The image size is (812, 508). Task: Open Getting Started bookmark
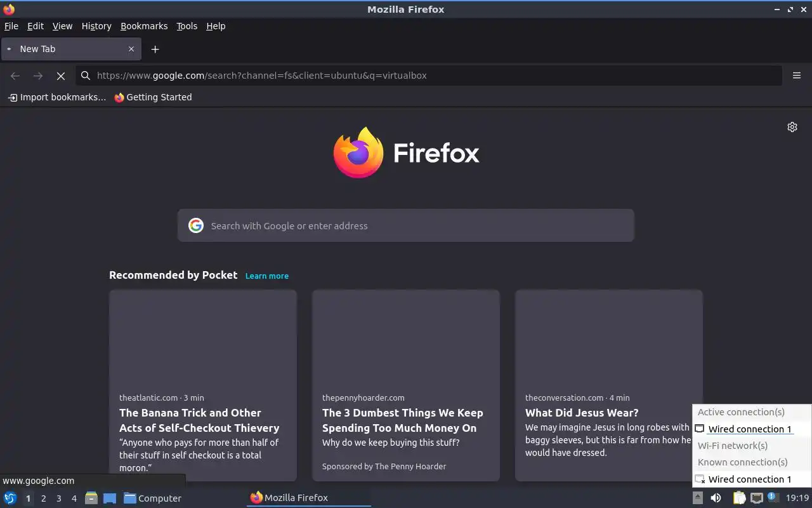153,97
